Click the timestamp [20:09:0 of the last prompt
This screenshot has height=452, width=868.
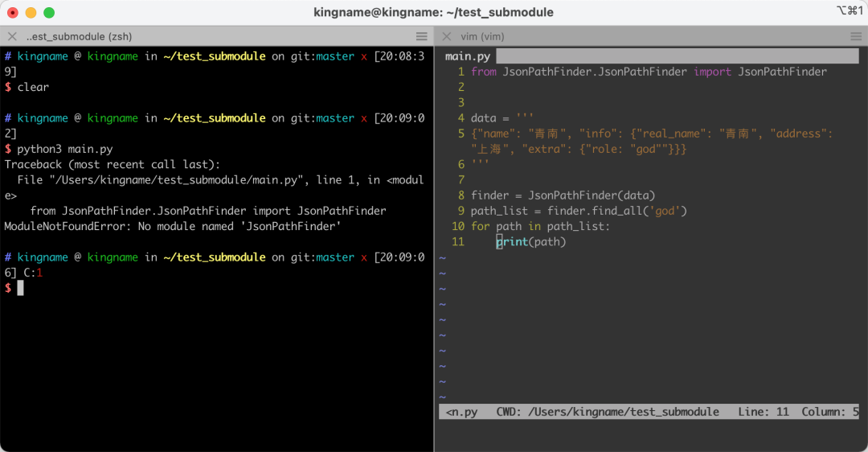[x=399, y=257]
